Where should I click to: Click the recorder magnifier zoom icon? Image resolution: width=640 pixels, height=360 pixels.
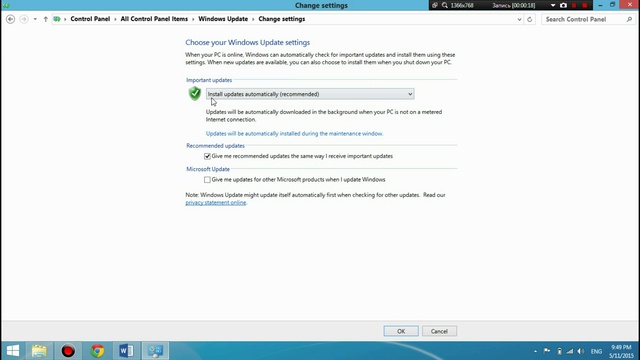pyautogui.click(x=445, y=5)
